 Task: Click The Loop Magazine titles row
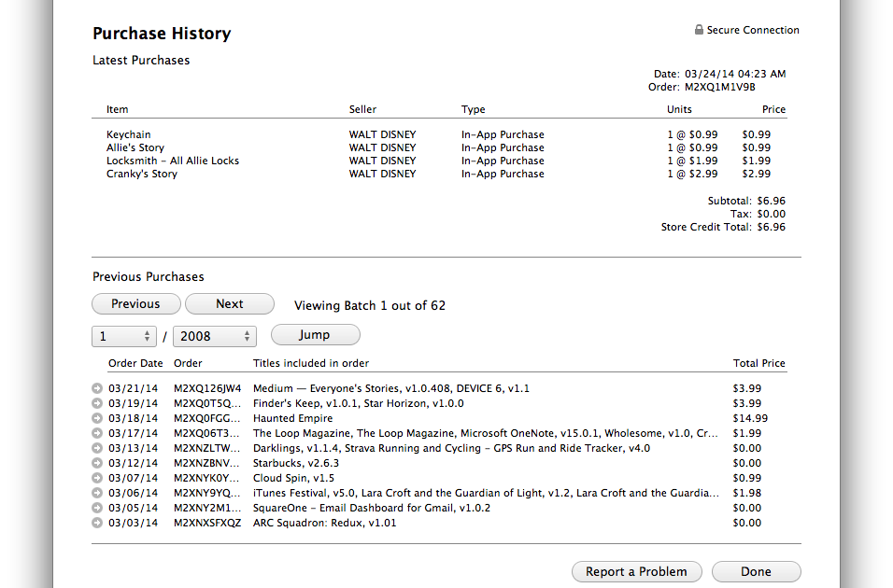(x=485, y=433)
